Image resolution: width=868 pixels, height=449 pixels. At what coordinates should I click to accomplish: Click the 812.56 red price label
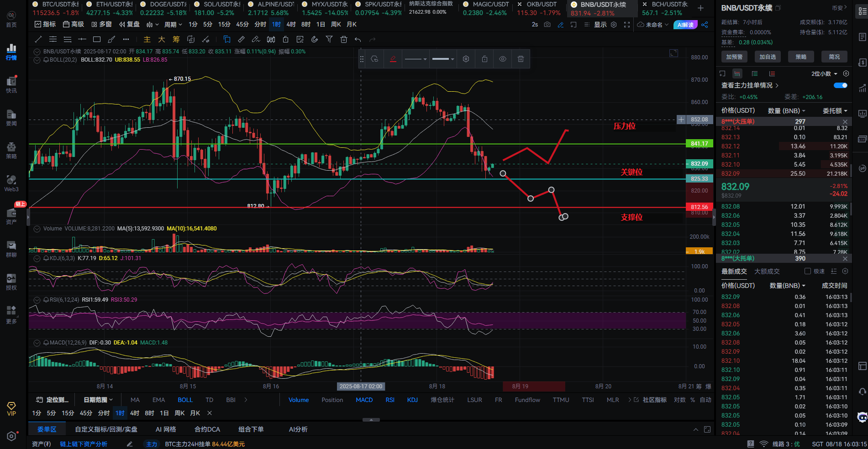click(699, 207)
